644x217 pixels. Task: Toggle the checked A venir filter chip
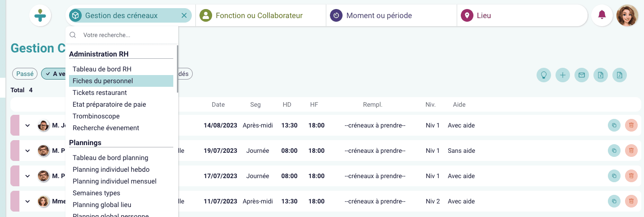(54, 74)
